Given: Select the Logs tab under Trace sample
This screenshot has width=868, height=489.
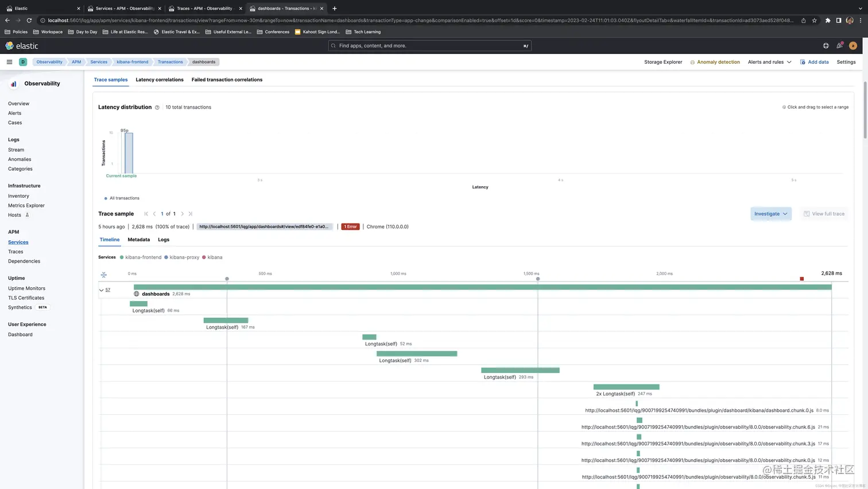Looking at the screenshot, I should pyautogui.click(x=164, y=240).
